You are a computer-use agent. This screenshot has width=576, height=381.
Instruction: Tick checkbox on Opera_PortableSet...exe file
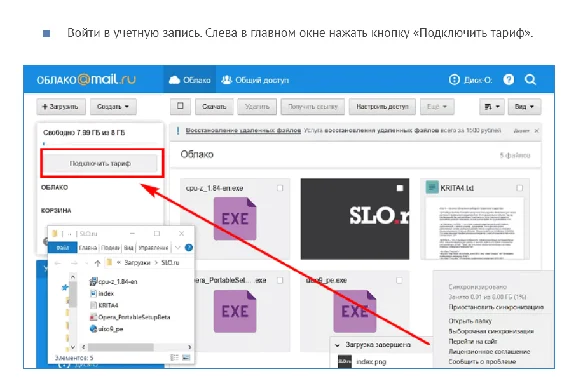pos(280,280)
